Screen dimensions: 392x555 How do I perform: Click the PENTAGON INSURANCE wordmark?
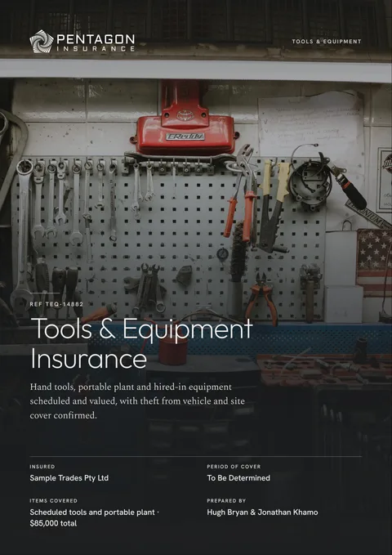click(x=96, y=43)
